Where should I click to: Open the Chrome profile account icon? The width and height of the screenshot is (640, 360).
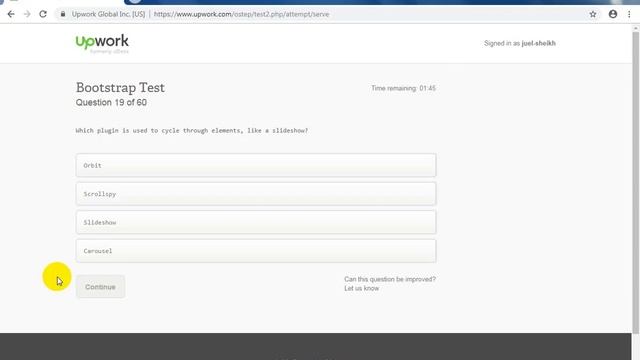[613, 14]
